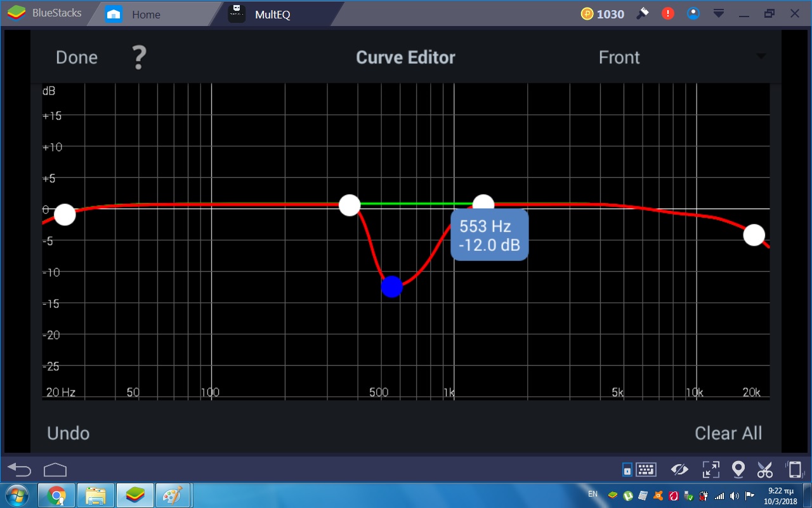The height and width of the screenshot is (508, 812).
Task: Toggle the crossed-eye overlay visibility icon
Action: point(679,470)
